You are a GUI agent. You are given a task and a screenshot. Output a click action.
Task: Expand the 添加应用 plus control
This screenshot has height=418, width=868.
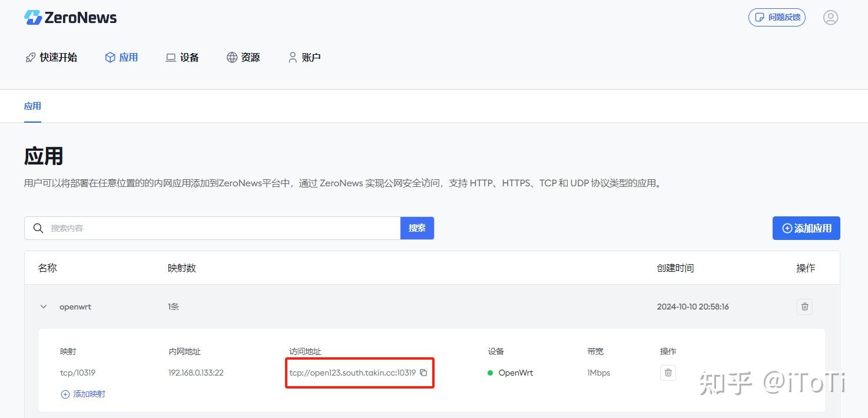[x=787, y=228]
